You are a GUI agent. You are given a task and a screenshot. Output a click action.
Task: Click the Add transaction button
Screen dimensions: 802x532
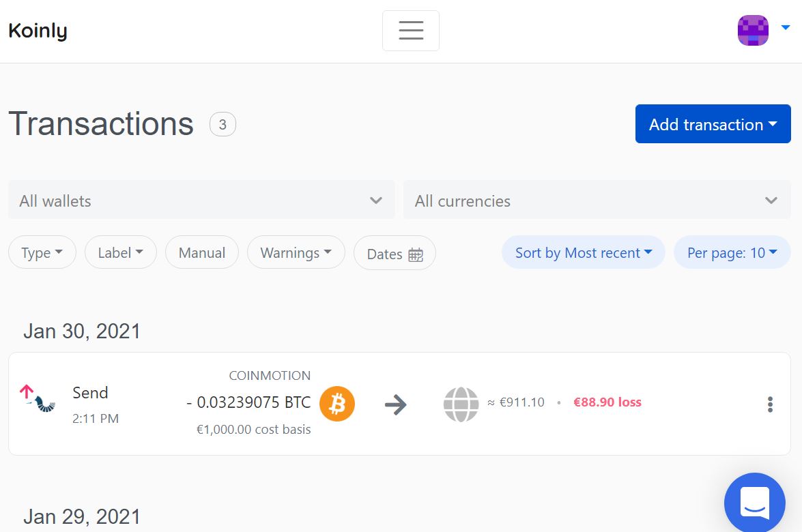[713, 124]
